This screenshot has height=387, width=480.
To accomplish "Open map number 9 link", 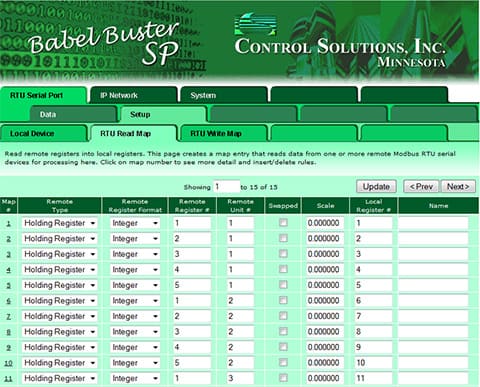I will [9, 347].
